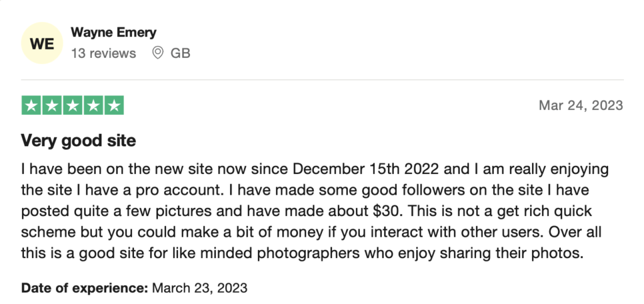Select the GB country label
This screenshot has width=644, height=304.
point(180,53)
